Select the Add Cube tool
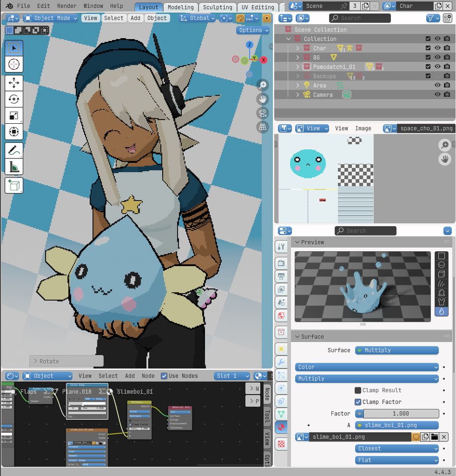This screenshot has height=476, width=456. pyautogui.click(x=14, y=185)
